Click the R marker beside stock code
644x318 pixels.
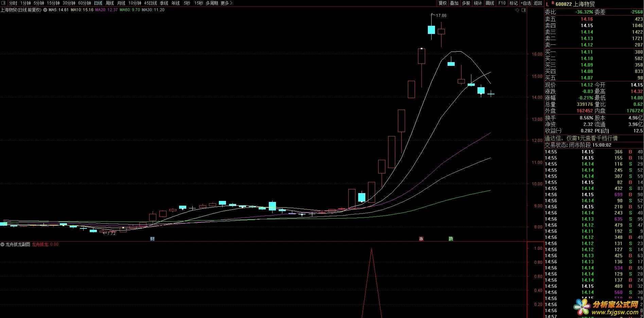pos(553,3)
